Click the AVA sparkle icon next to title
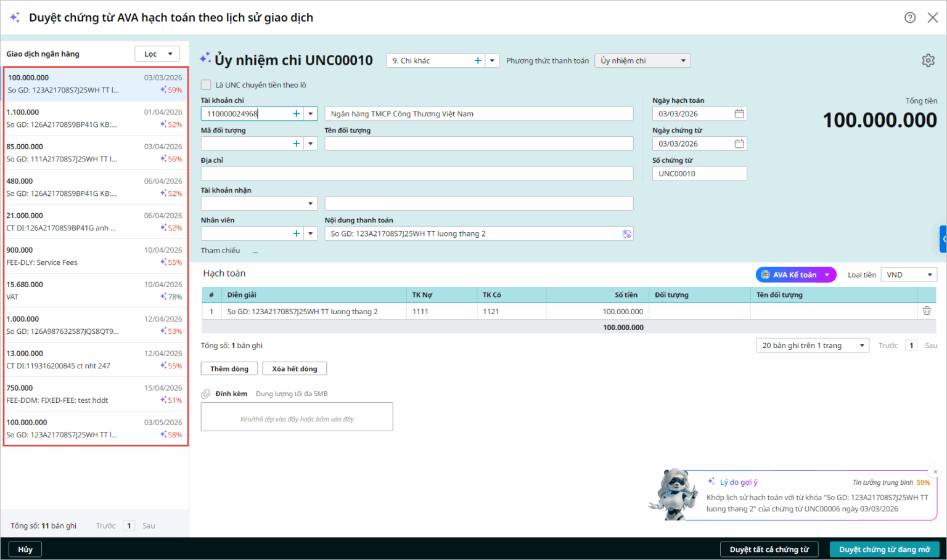This screenshot has height=560, width=947. coord(15,17)
